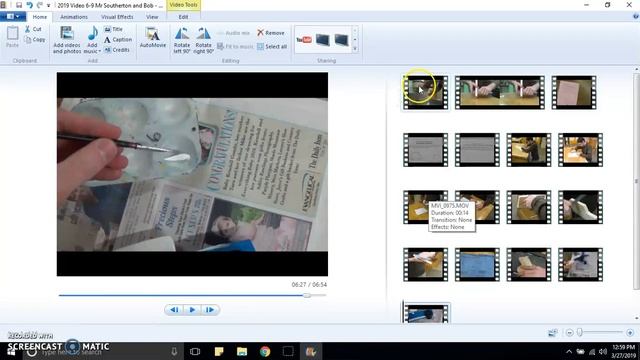This screenshot has height=360, width=640.
Task: Open Sticky Notes from the taskbar
Action: 219,351
